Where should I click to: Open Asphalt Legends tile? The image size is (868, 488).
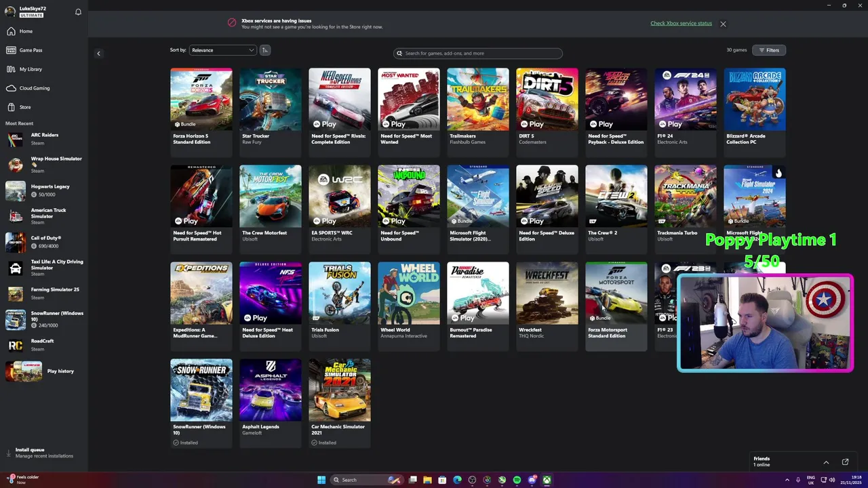click(271, 403)
